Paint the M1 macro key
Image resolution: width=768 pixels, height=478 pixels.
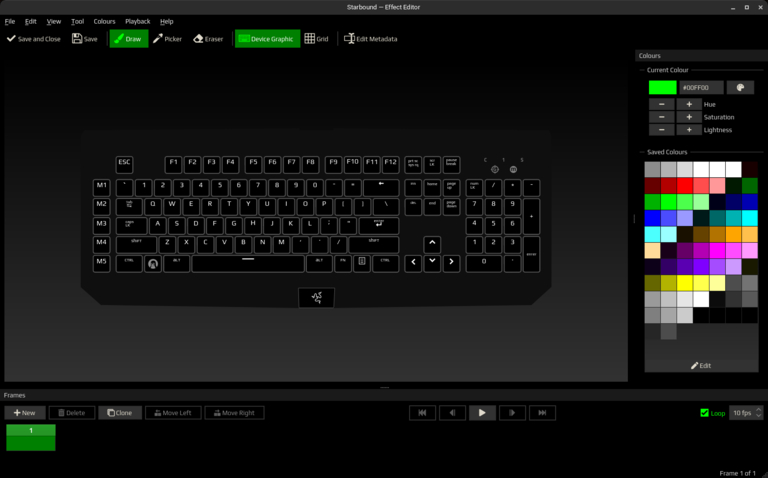coord(101,188)
